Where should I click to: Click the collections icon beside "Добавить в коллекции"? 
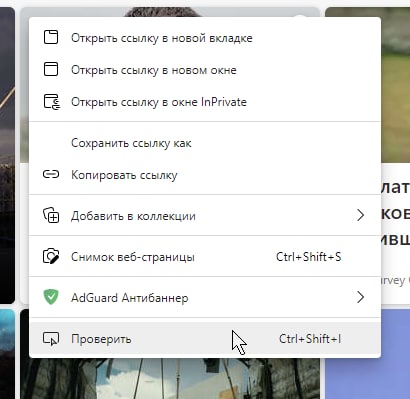click(51, 215)
